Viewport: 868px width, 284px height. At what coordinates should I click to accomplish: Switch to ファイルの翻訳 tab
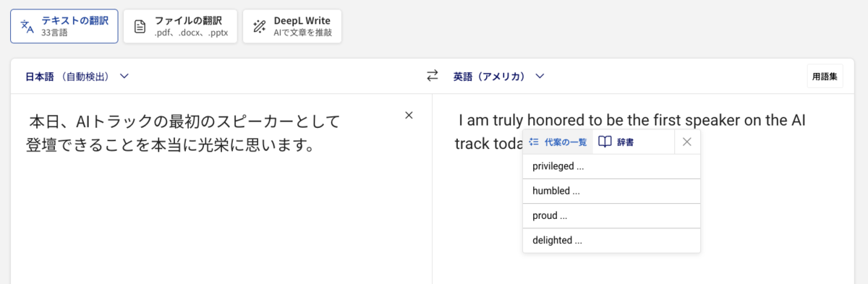point(180,26)
